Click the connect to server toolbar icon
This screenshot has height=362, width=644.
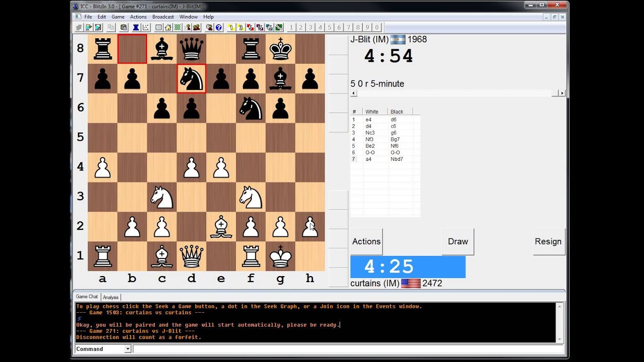pyautogui.click(x=79, y=28)
